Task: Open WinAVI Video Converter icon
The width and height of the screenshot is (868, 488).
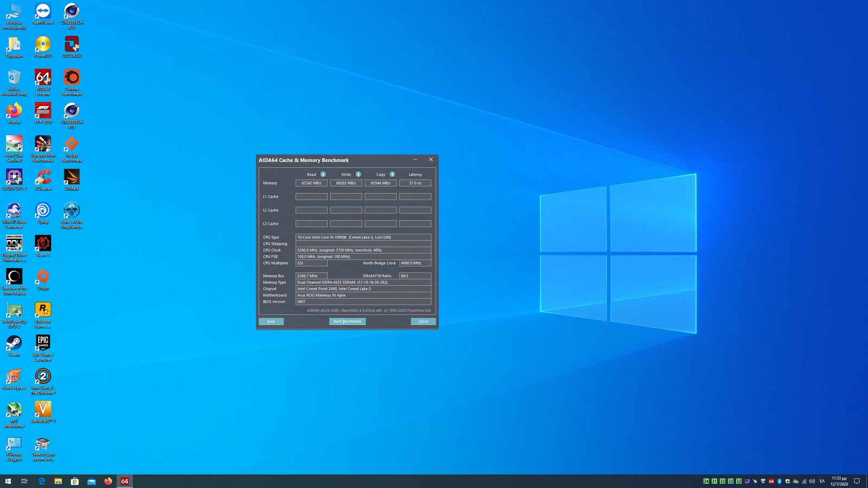Action: tap(14, 215)
